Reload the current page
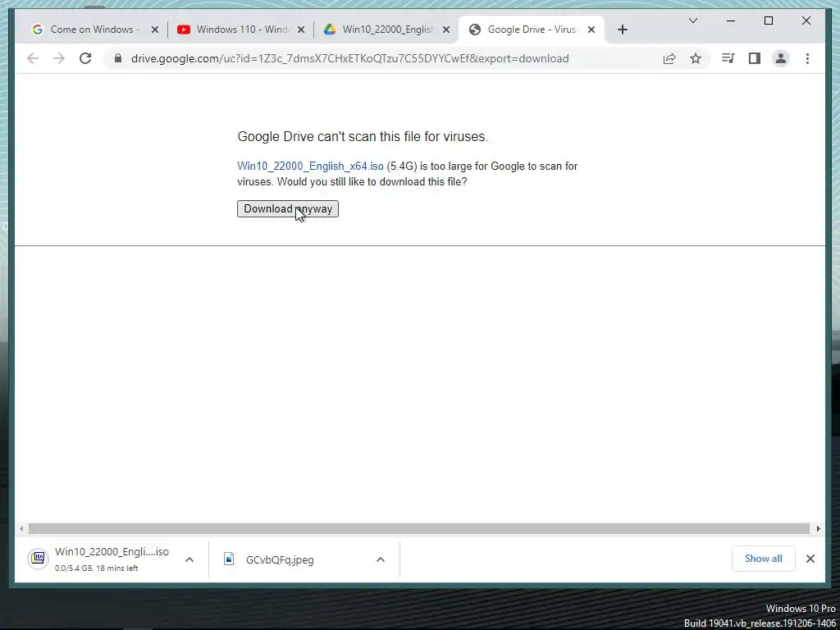840x630 pixels. (85, 58)
